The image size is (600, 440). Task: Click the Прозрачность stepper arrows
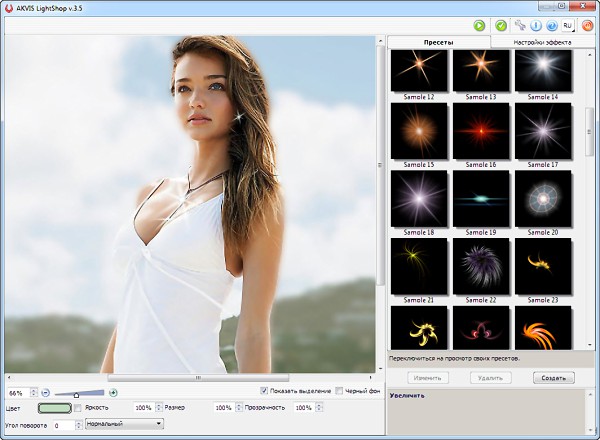coord(319,408)
